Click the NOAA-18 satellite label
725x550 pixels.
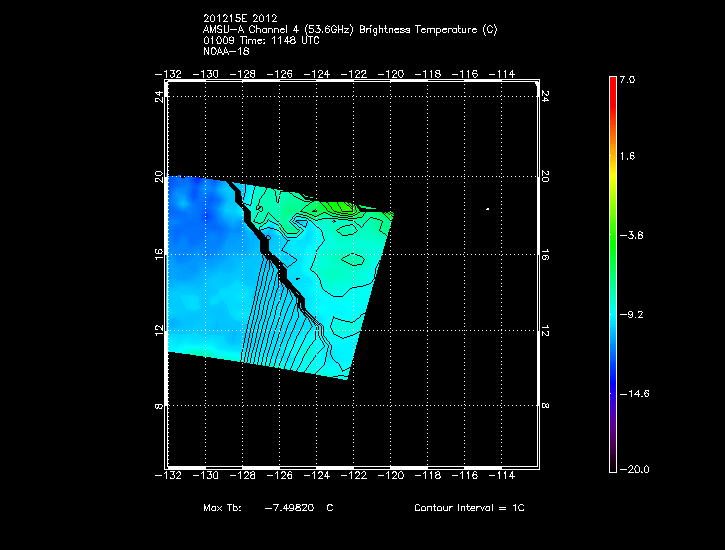pos(225,50)
